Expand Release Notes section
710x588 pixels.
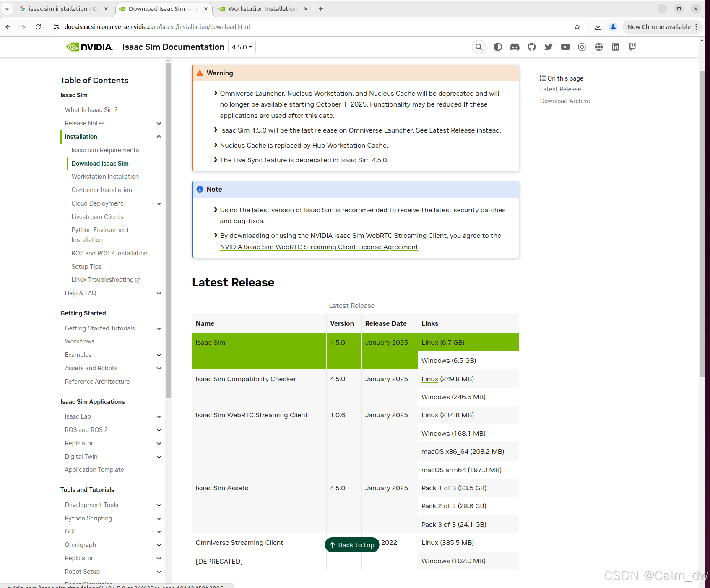[159, 123]
